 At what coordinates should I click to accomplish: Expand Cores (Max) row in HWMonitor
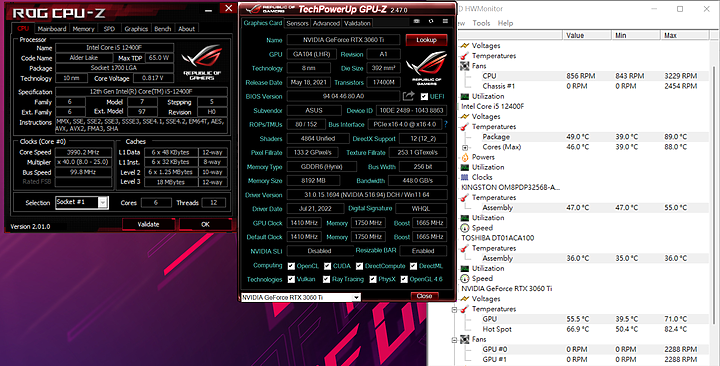465,147
